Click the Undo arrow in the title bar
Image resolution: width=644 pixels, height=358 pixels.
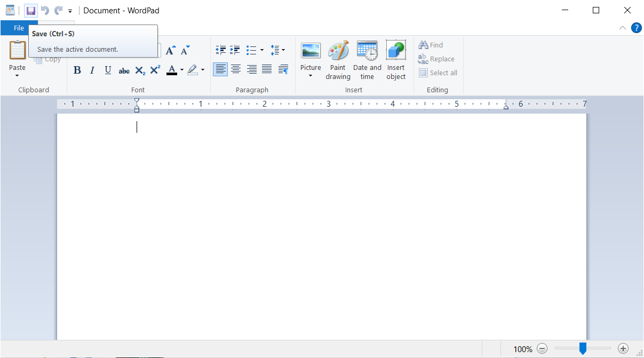click(x=45, y=10)
